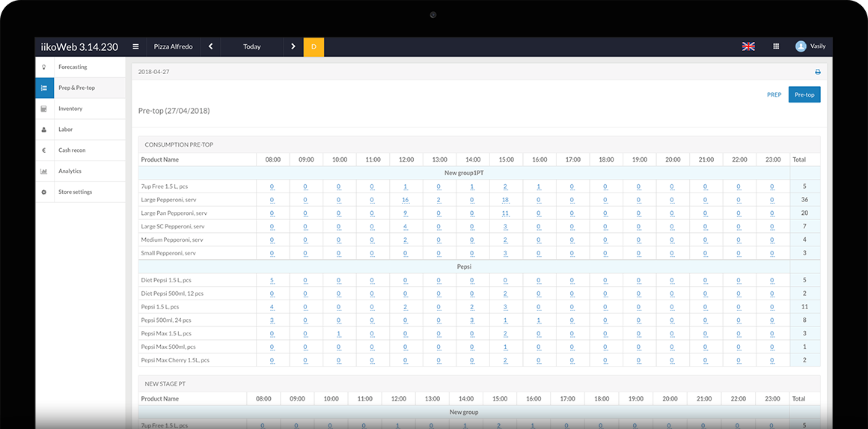Click the print icon
The image size is (868, 429).
pyautogui.click(x=817, y=72)
